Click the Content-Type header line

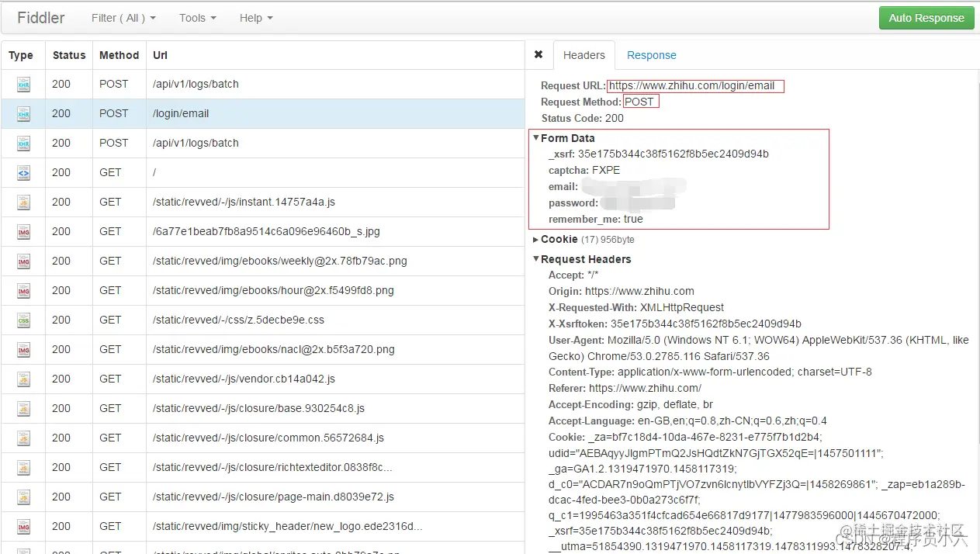pyautogui.click(x=710, y=372)
